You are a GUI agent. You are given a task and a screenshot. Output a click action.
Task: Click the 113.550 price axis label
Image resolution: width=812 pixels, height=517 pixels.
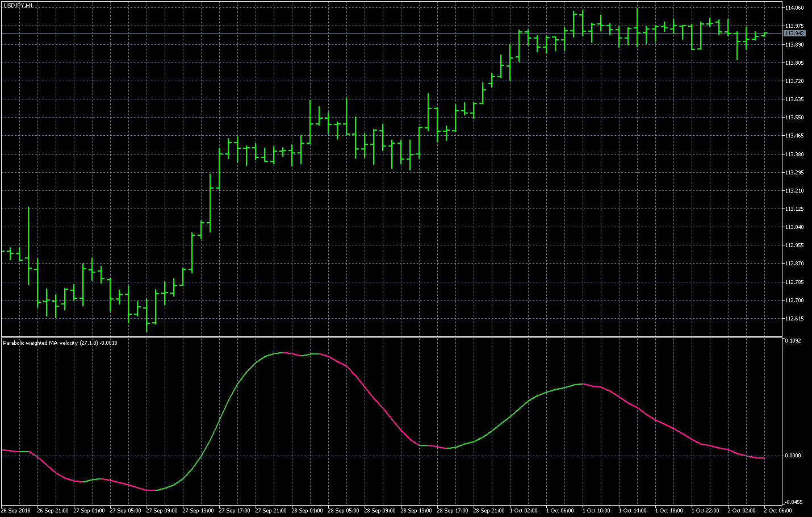point(794,118)
